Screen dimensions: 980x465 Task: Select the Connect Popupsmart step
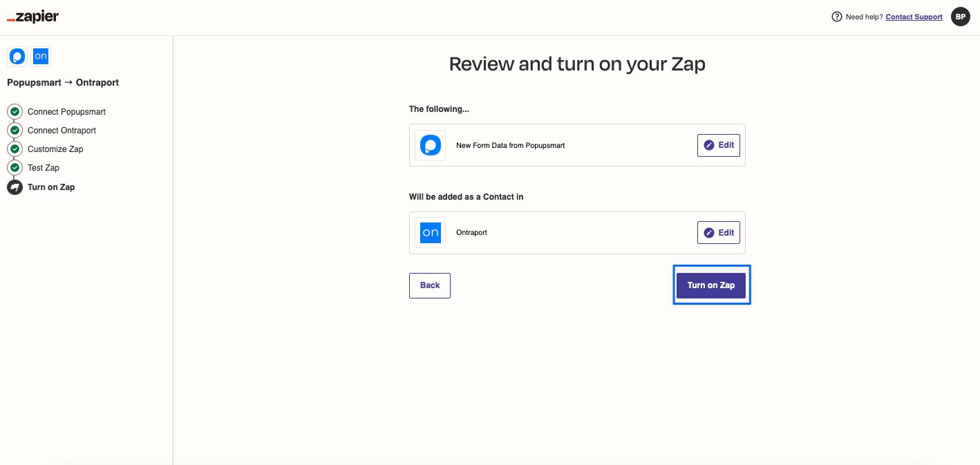coord(66,111)
